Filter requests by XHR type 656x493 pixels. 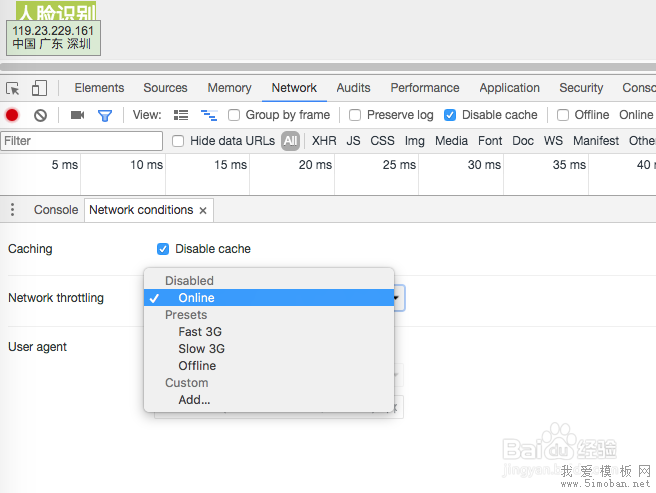(x=324, y=141)
